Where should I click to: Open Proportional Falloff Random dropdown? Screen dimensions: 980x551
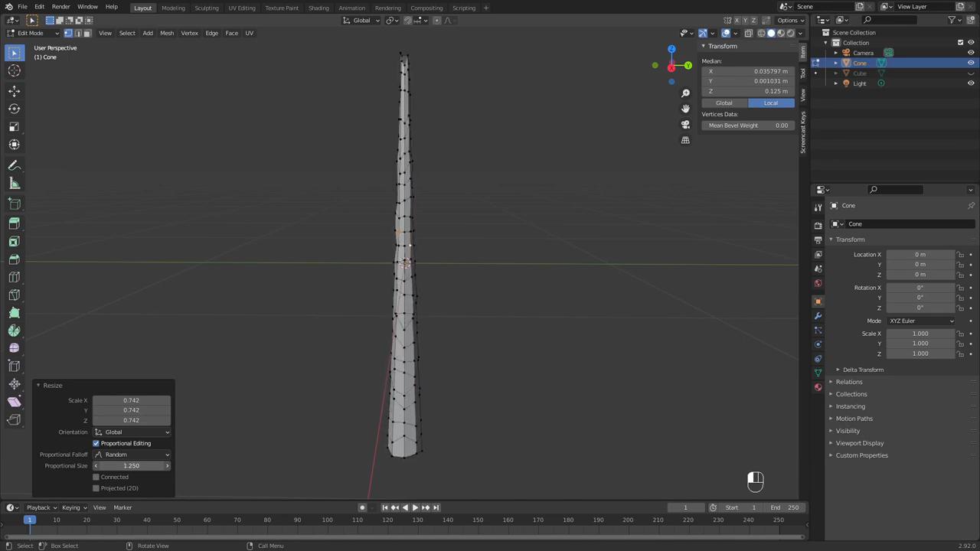coord(132,455)
